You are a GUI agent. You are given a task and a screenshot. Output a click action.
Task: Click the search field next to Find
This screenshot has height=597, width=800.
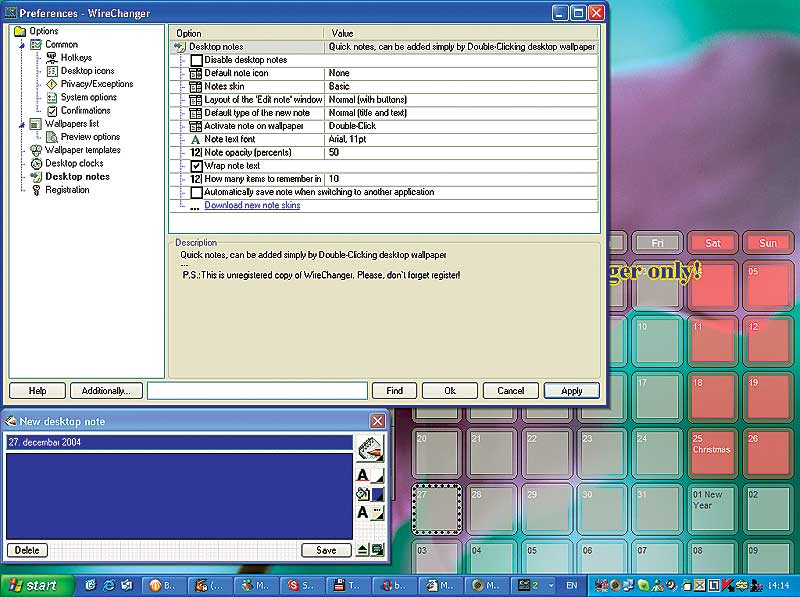click(257, 391)
